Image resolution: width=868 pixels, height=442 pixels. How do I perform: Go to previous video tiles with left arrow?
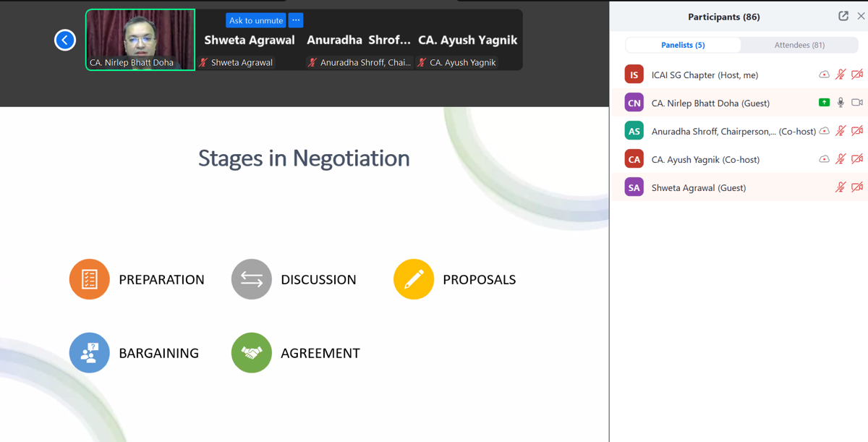click(x=65, y=40)
